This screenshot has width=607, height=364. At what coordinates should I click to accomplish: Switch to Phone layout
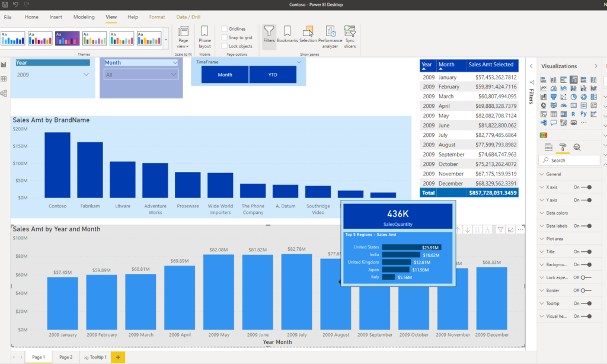(x=205, y=37)
